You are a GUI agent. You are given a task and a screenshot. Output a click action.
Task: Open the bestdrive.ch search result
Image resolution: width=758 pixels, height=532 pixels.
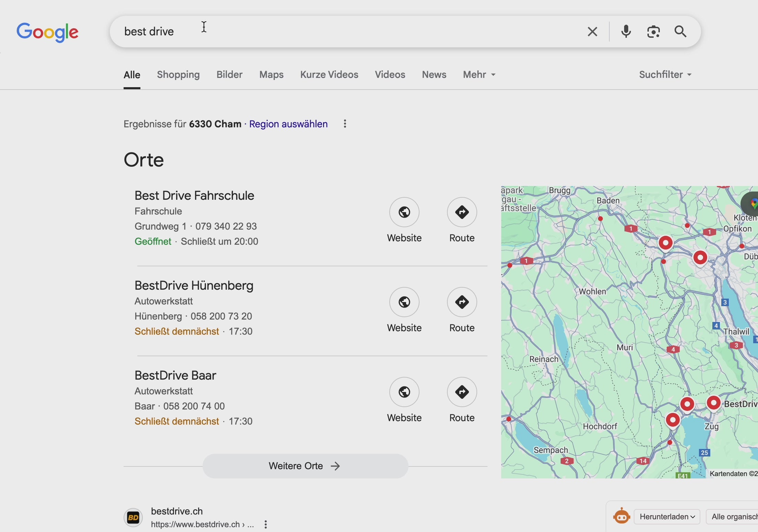pos(177,511)
